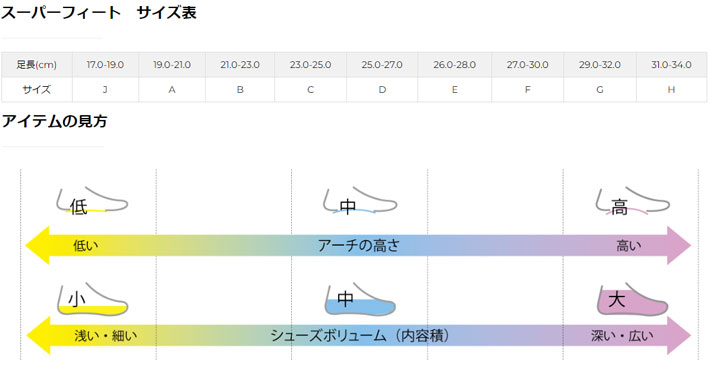Image resolution: width=710 pixels, height=374 pixels.
Task: Select size H cell in table
Action: [671, 90]
